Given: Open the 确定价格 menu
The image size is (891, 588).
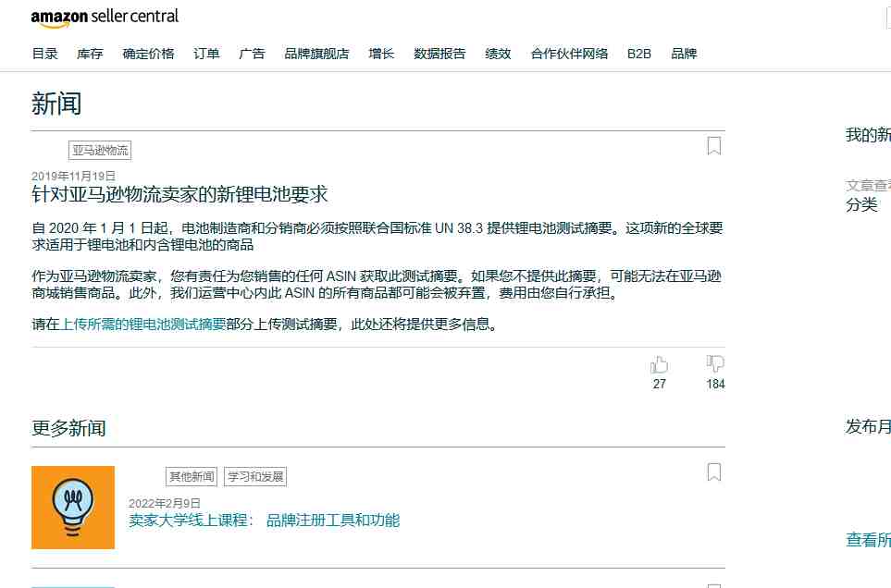Looking at the screenshot, I should (x=148, y=54).
